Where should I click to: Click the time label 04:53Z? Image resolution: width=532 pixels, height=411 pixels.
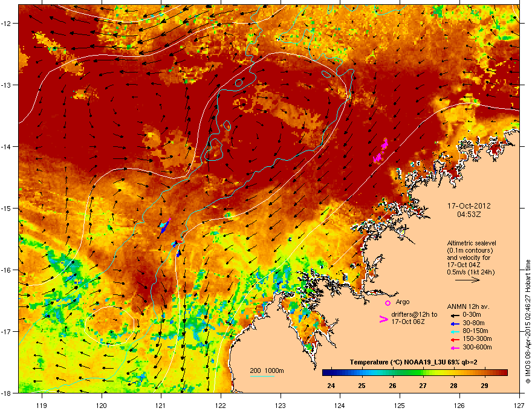coord(469,215)
